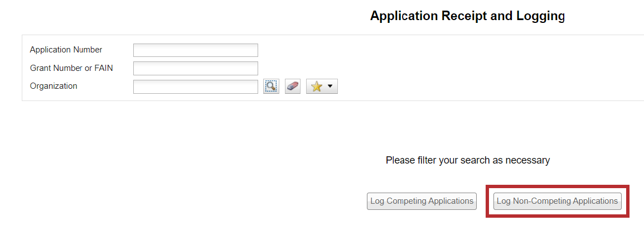Click inside the Organization text box
Viewport: 644px width, 230px height.
196,87
